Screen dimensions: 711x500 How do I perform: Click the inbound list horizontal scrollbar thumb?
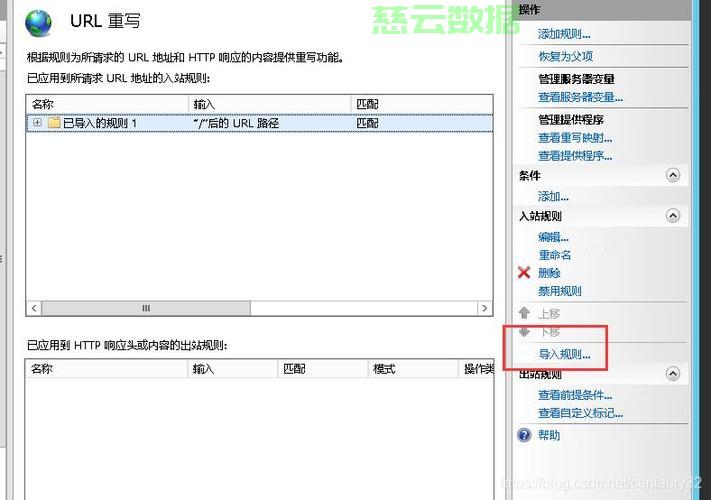pyautogui.click(x=146, y=308)
